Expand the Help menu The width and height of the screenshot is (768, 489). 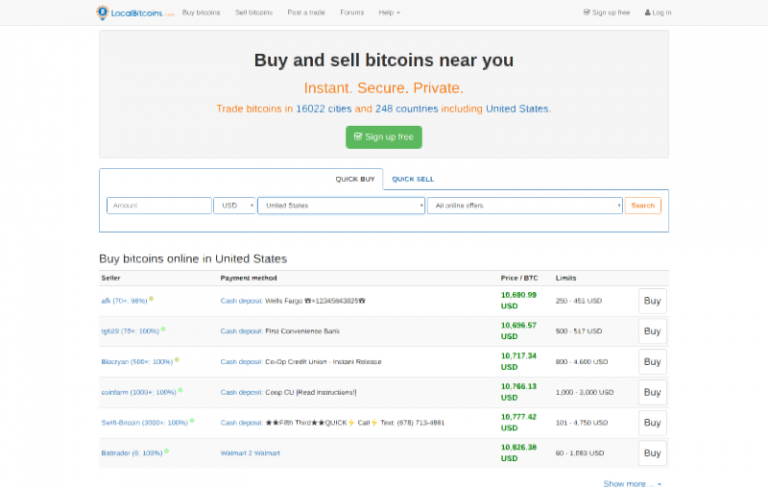point(389,13)
